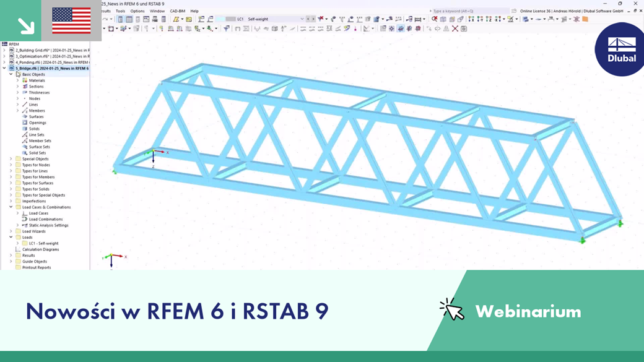Select Lines in Basic Objects
This screenshot has width=644, height=362.
[33, 105]
